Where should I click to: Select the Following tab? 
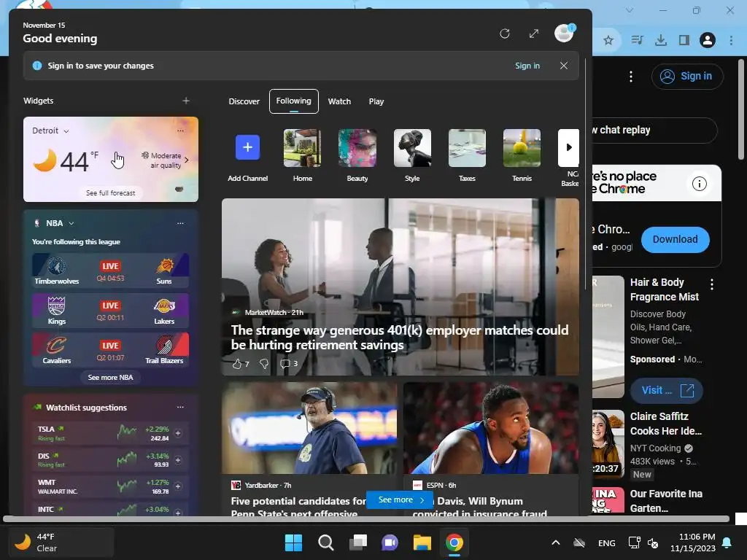click(x=294, y=101)
